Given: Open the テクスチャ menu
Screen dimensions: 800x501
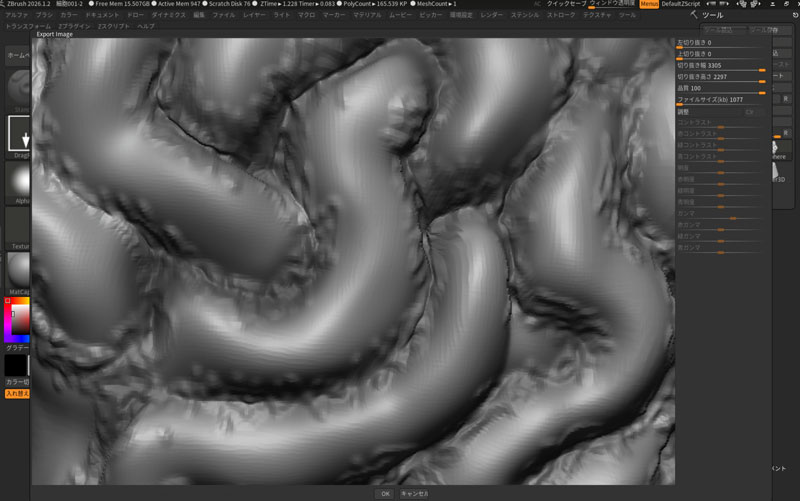Looking at the screenshot, I should coord(597,15).
